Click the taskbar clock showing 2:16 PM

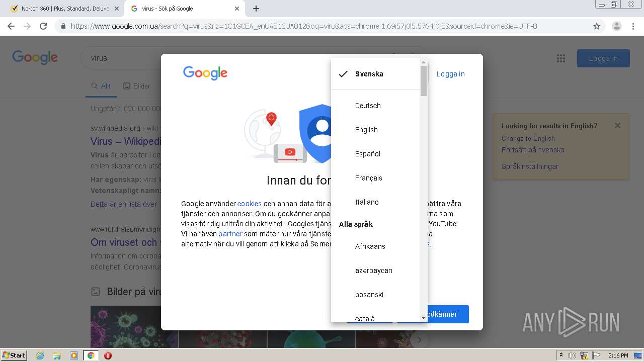[618, 355]
